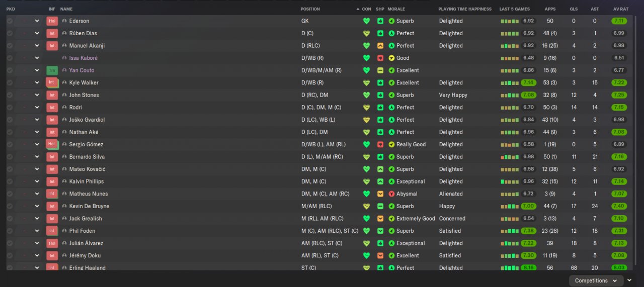644x287 pixels.
Task: Open Joško Gvardiol's player name link
Action: (x=87, y=120)
